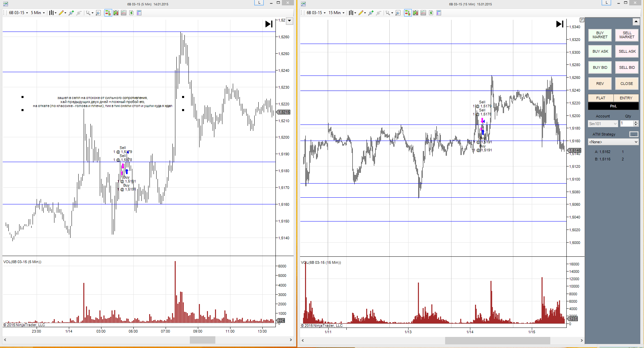Open the properties icon in right chart toolbar
The height and width of the screenshot is (348, 644).
[439, 13]
